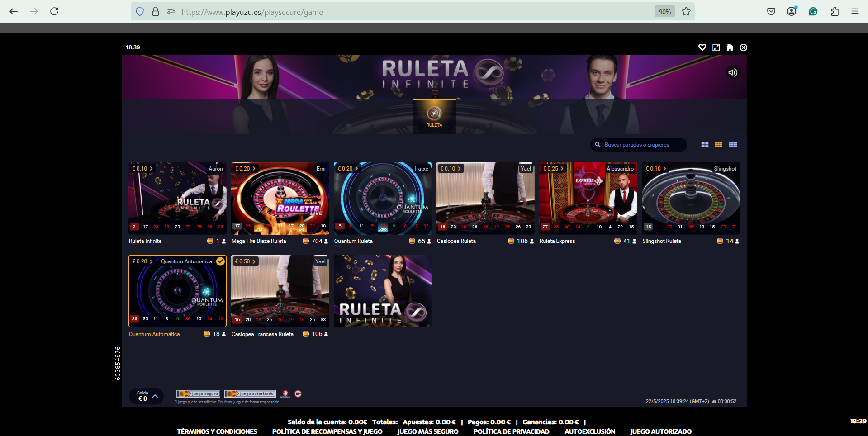Expand € 0.10 limits on Ruleta Infinite
This screenshot has width=868, height=436.
(142, 169)
